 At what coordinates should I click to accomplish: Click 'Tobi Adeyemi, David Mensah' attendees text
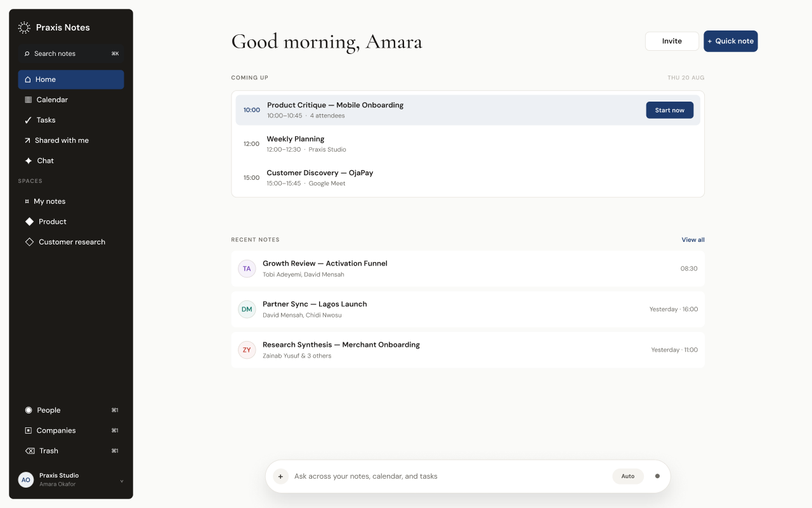click(303, 274)
